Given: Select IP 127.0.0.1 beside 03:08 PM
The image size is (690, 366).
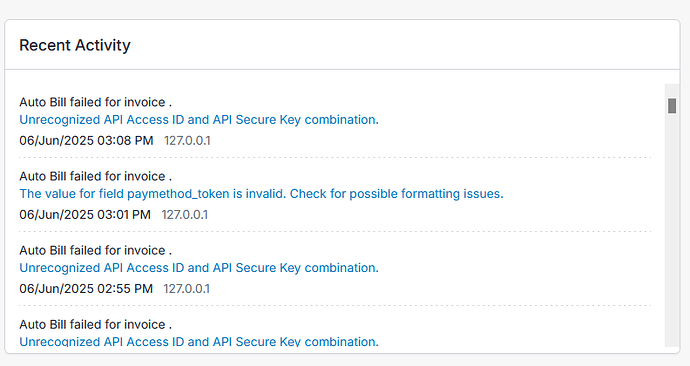Looking at the screenshot, I should click(187, 141).
